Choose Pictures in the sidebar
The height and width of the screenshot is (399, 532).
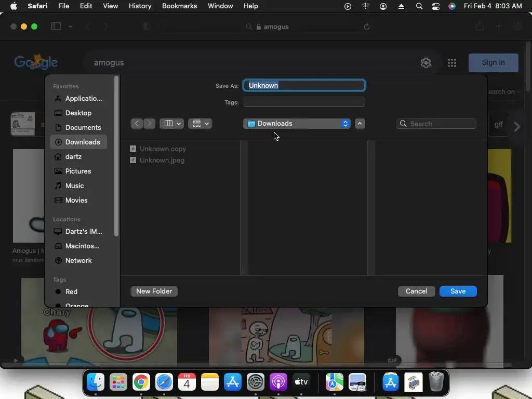[x=78, y=171]
